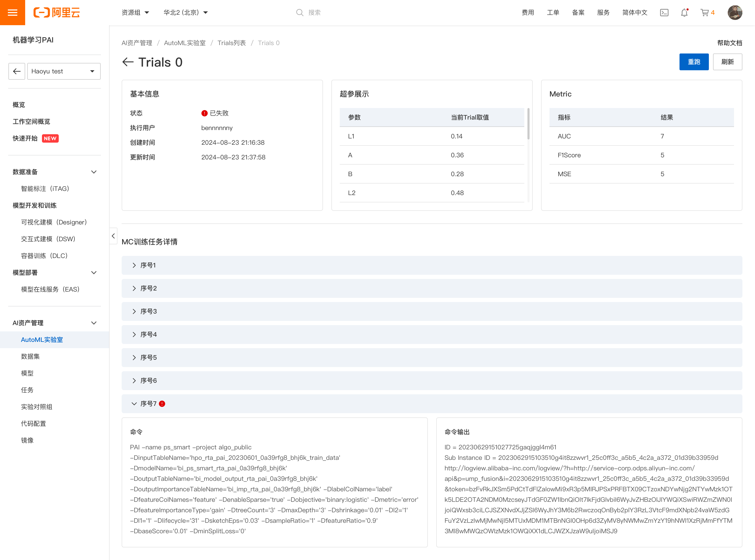The width and height of the screenshot is (755, 560).
Task: Open the shopping cart
Action: 705,13
